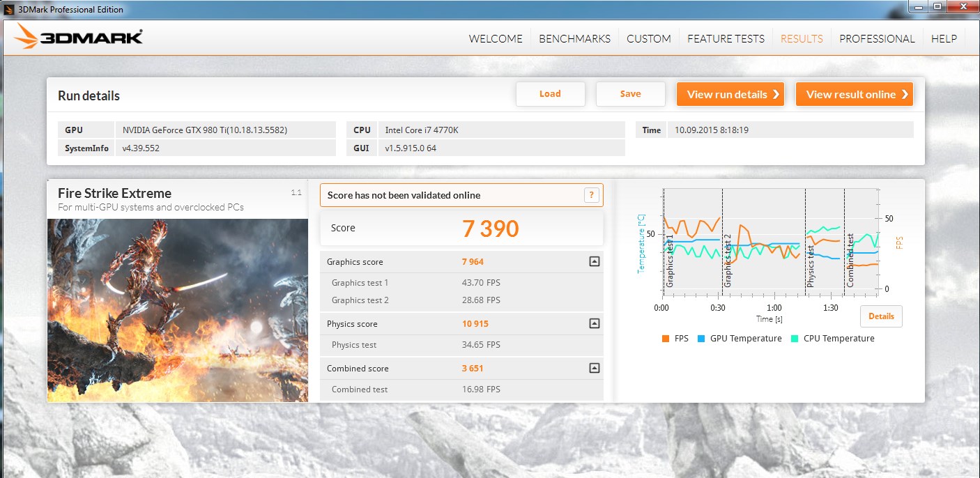
Task: Go to the Custom tab
Action: 648,39
